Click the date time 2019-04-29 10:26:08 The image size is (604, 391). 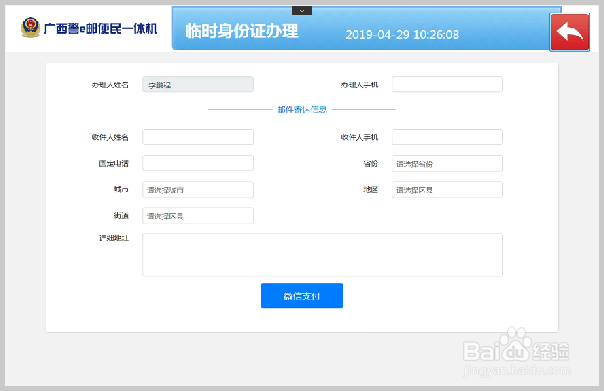pos(402,35)
